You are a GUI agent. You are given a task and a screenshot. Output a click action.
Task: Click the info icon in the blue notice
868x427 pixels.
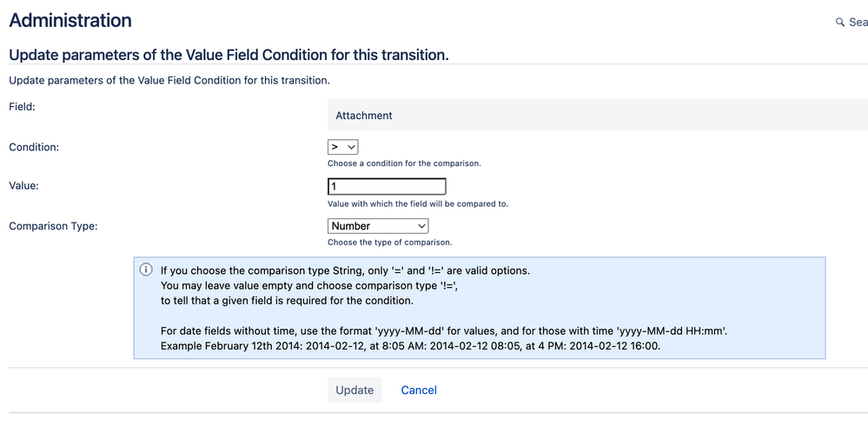tap(146, 270)
